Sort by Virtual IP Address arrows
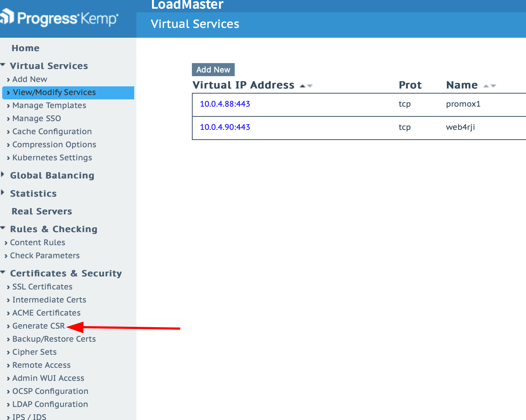The width and height of the screenshot is (526, 420). [x=306, y=86]
